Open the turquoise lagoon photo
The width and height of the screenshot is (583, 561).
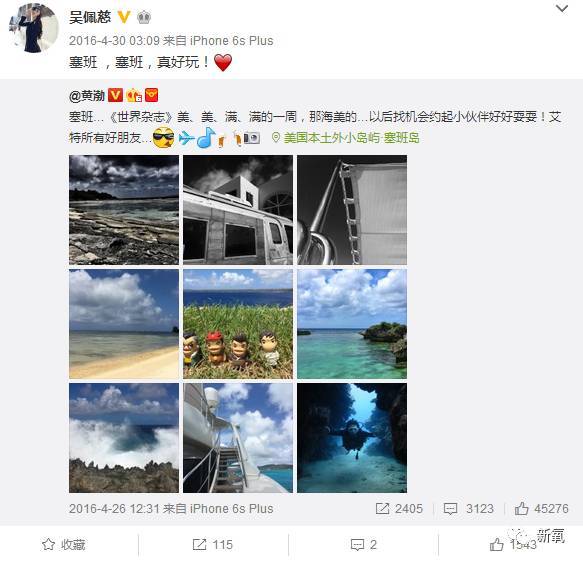(x=352, y=324)
